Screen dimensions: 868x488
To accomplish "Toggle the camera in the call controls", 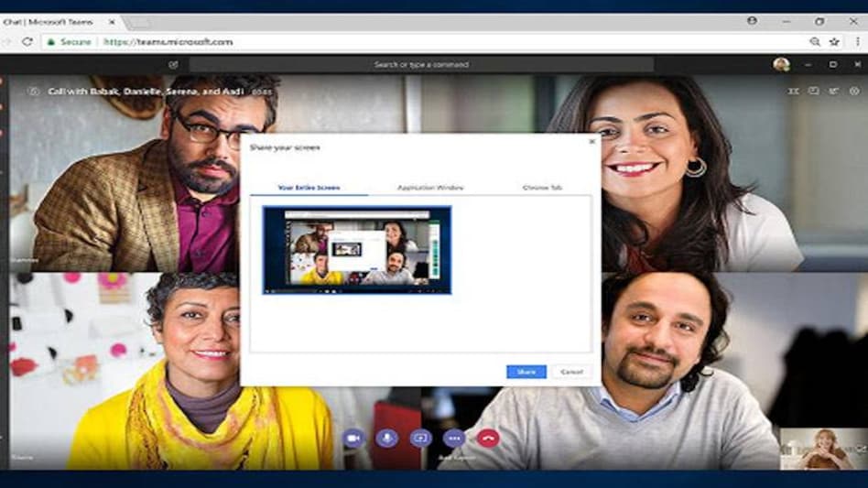I will 353,439.
